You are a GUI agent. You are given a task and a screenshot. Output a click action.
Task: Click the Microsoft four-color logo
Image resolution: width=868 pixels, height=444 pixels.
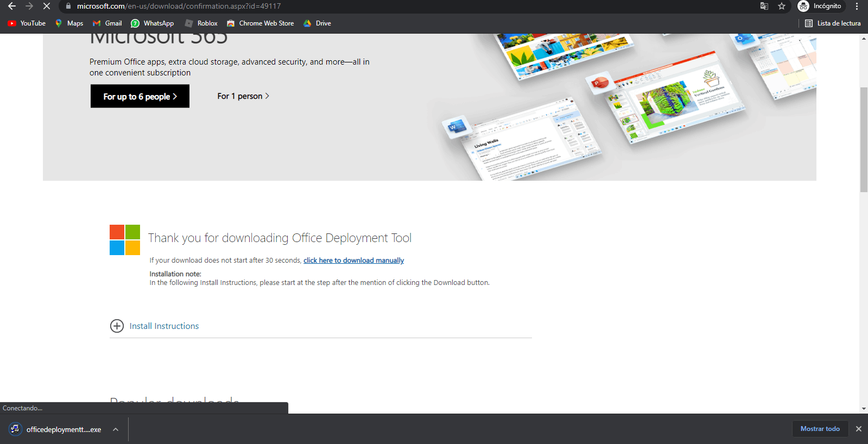pos(125,240)
